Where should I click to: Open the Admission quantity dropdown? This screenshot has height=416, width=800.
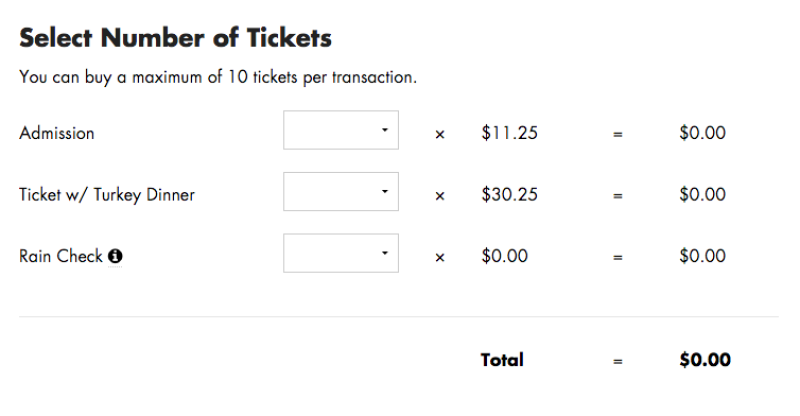pos(341,130)
